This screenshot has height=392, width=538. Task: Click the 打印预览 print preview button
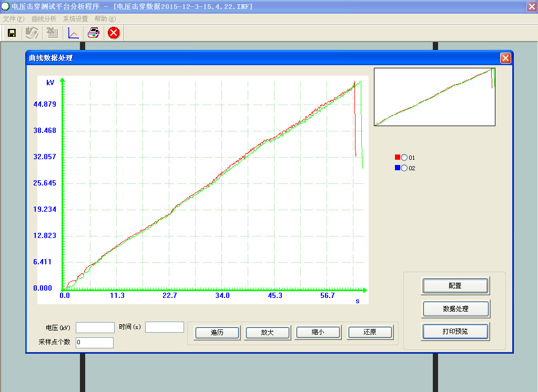(x=455, y=331)
